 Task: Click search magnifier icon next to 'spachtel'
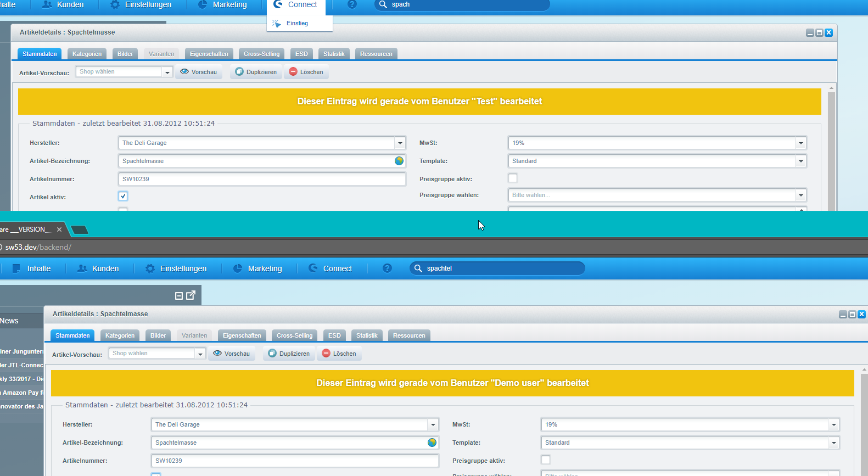(418, 268)
